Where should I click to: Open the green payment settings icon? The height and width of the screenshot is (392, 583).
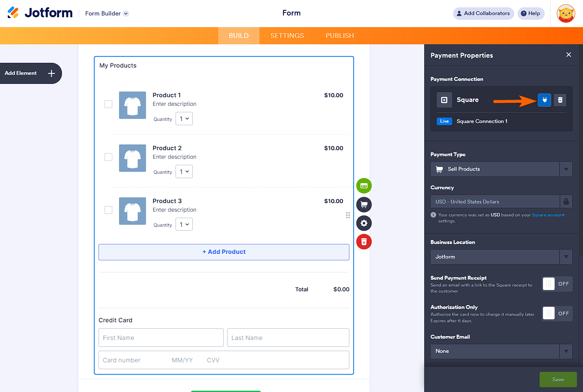(364, 186)
